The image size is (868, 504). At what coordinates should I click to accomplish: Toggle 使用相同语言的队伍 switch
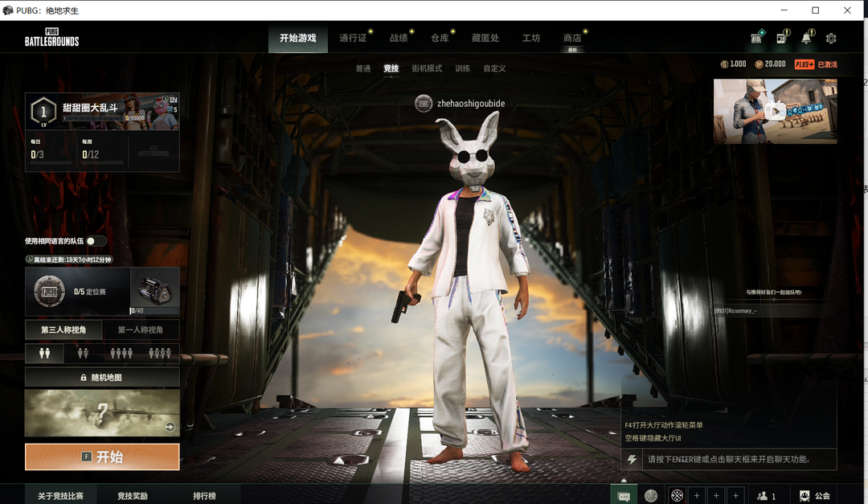[x=96, y=241]
